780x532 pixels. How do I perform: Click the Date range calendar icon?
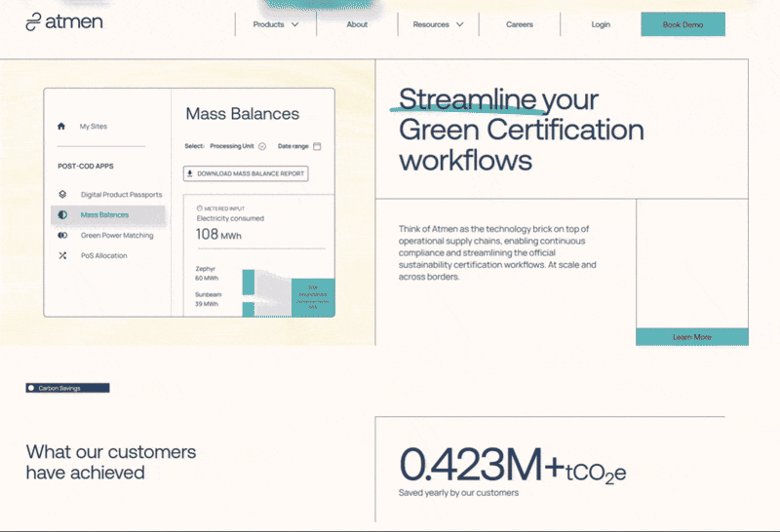317,146
